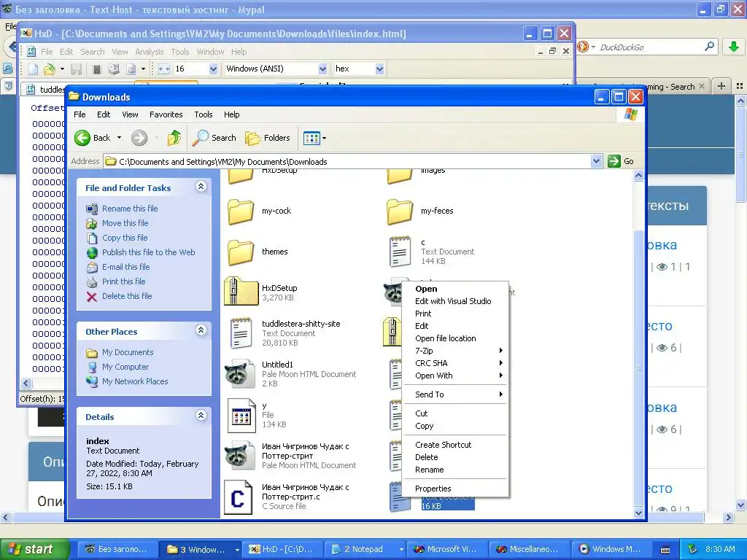
Task: Choose Edit with Visual Studio
Action: click(455, 301)
